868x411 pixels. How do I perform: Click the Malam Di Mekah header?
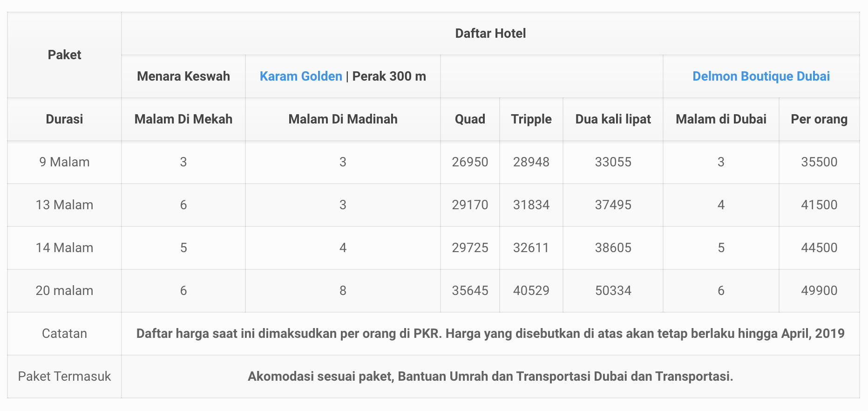[x=183, y=119]
